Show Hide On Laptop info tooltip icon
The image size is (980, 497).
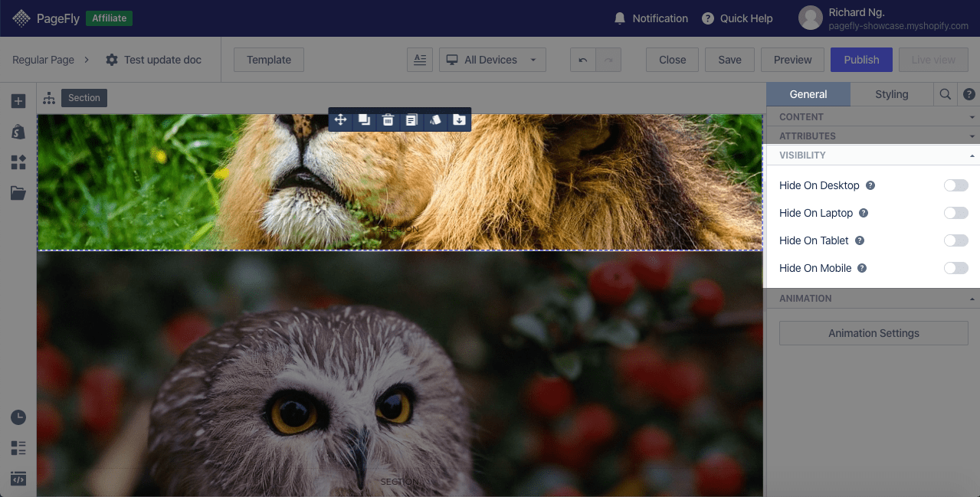point(864,213)
